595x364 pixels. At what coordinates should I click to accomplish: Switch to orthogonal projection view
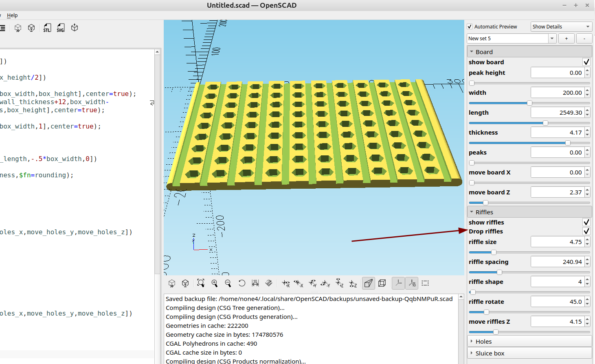tap(382, 283)
